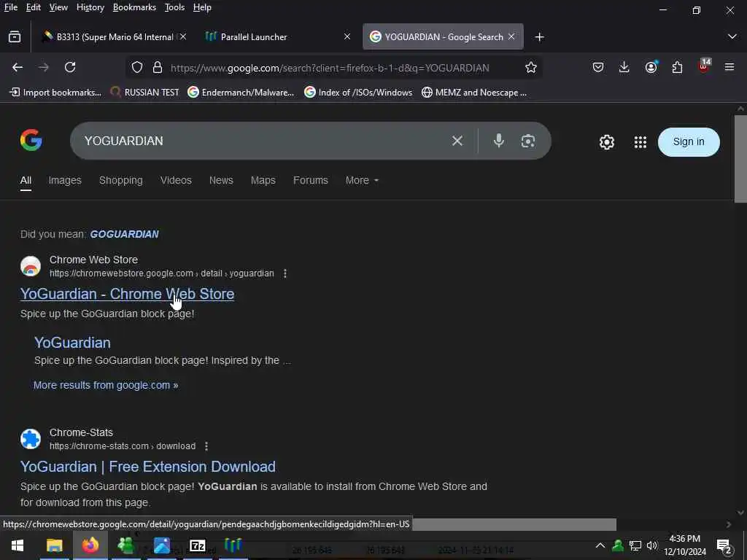This screenshot has width=747, height=560.
Task: Open the Endermanch/Malware bookmark
Action: [x=241, y=93]
